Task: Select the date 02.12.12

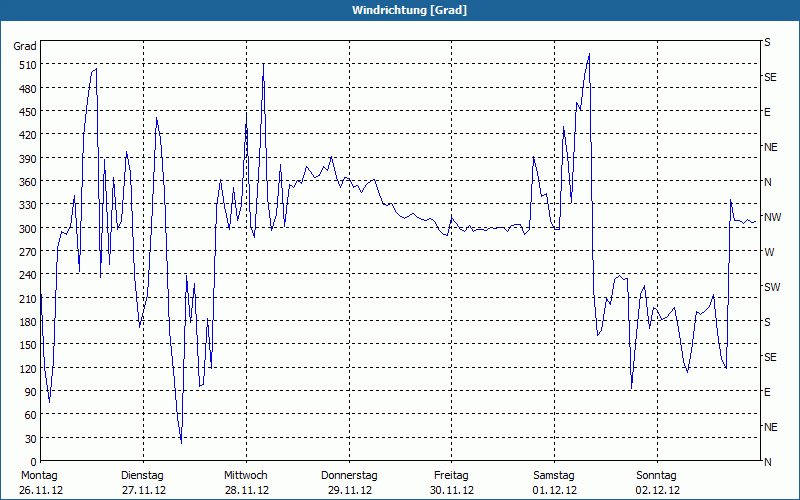Action: click(658, 490)
